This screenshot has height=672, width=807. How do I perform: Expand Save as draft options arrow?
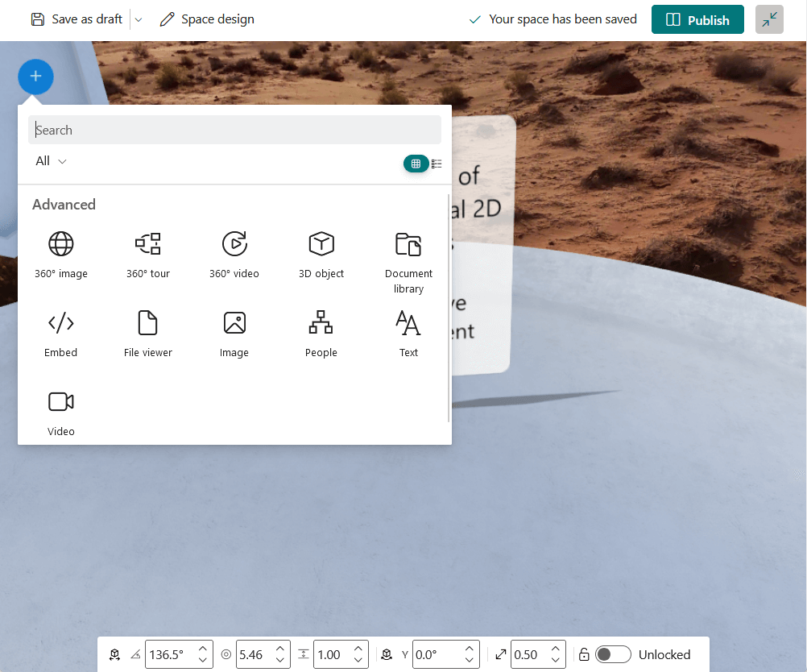click(x=138, y=20)
